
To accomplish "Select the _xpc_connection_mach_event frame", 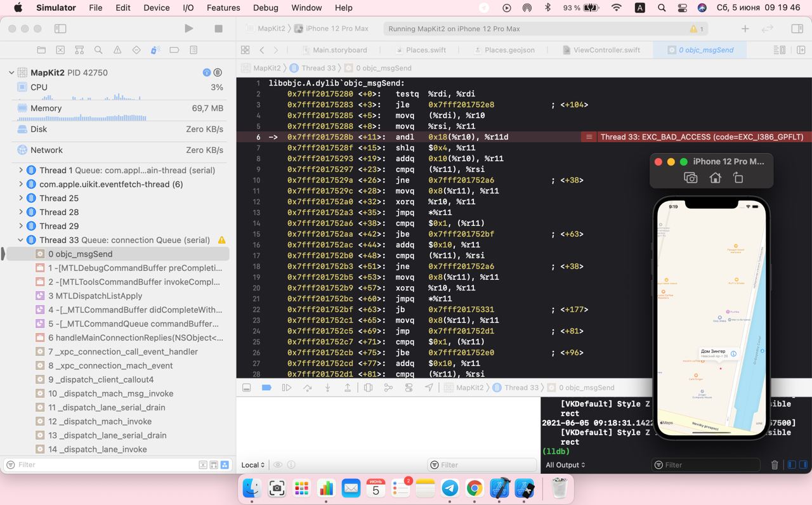I will [x=111, y=365].
